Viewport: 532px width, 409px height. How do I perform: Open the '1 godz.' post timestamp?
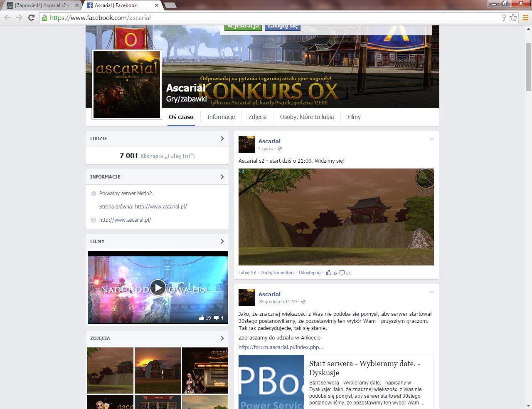click(266, 149)
